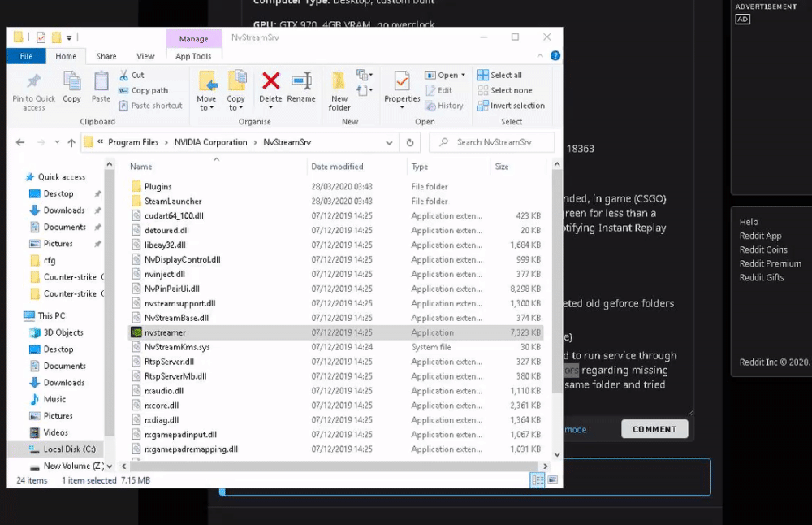Open the Copy to menu
This screenshot has height=525, width=812.
[x=236, y=91]
